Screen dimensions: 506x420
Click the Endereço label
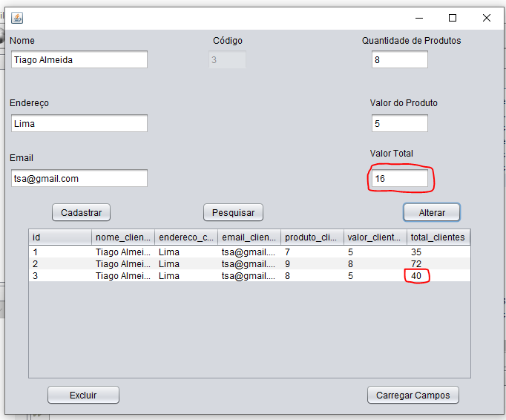tap(29, 103)
